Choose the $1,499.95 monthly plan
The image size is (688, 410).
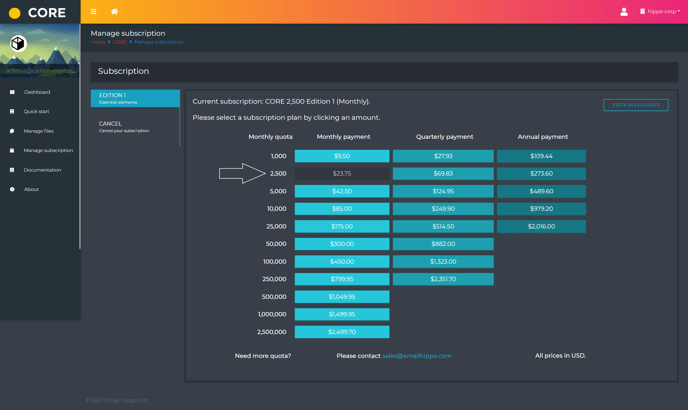click(342, 314)
